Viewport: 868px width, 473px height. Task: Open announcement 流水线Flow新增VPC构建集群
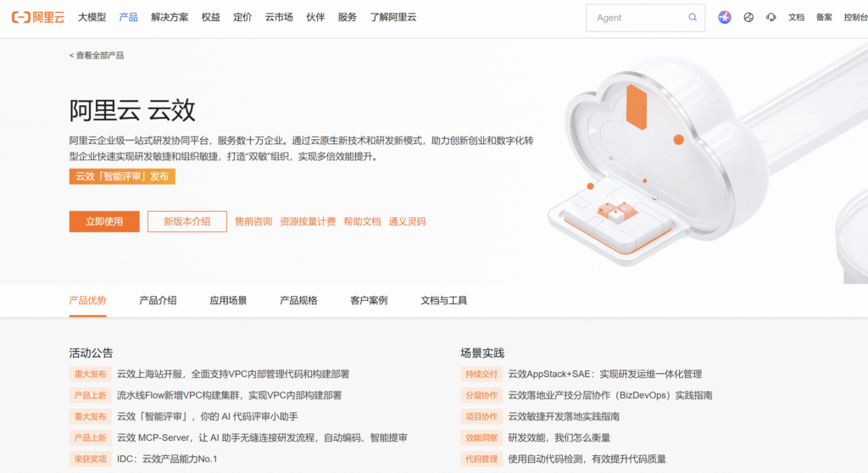pos(229,395)
